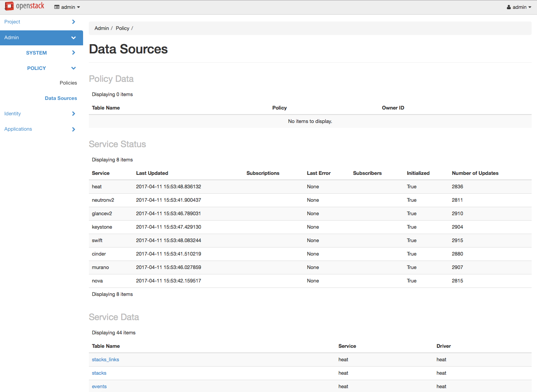537x392 pixels.
Task: Expand the Applications panel chevron
Action: (73, 129)
